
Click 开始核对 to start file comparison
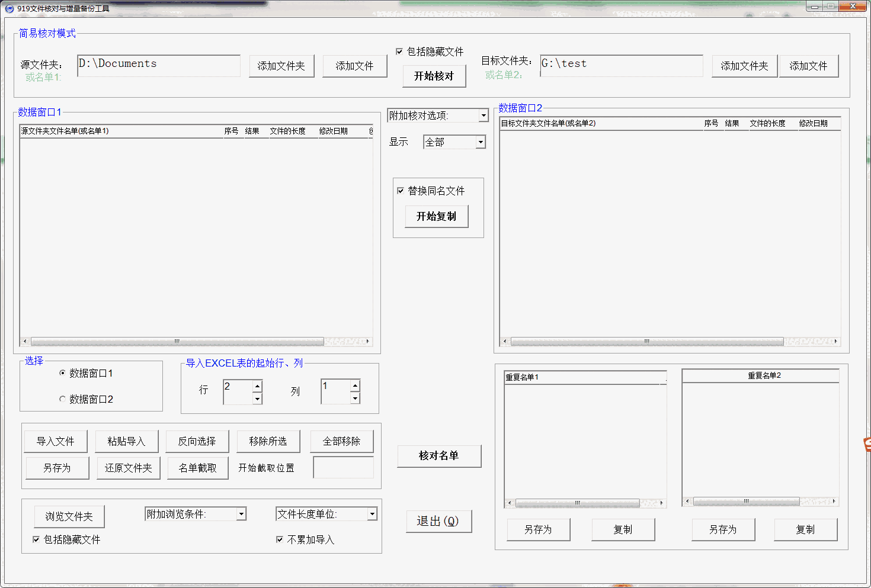click(434, 76)
